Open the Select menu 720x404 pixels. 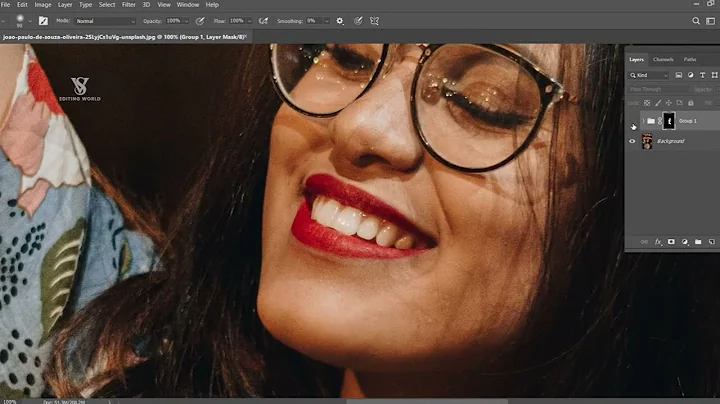click(x=107, y=5)
